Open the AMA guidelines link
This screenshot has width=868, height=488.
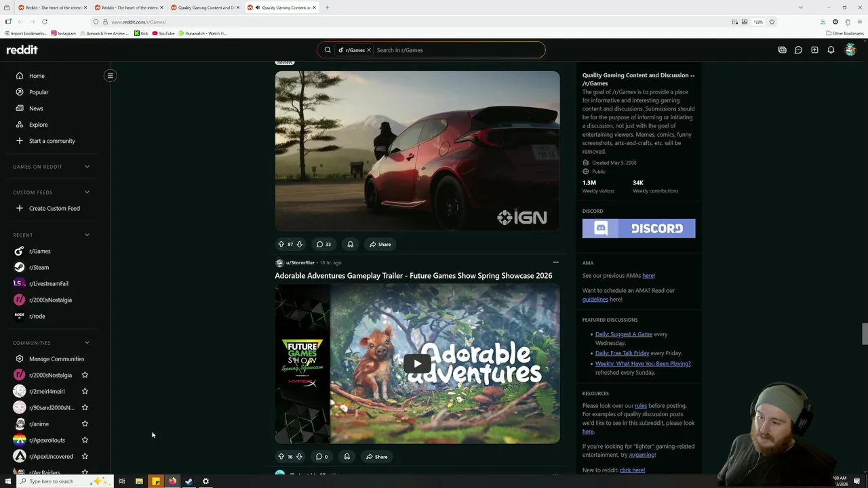point(595,299)
